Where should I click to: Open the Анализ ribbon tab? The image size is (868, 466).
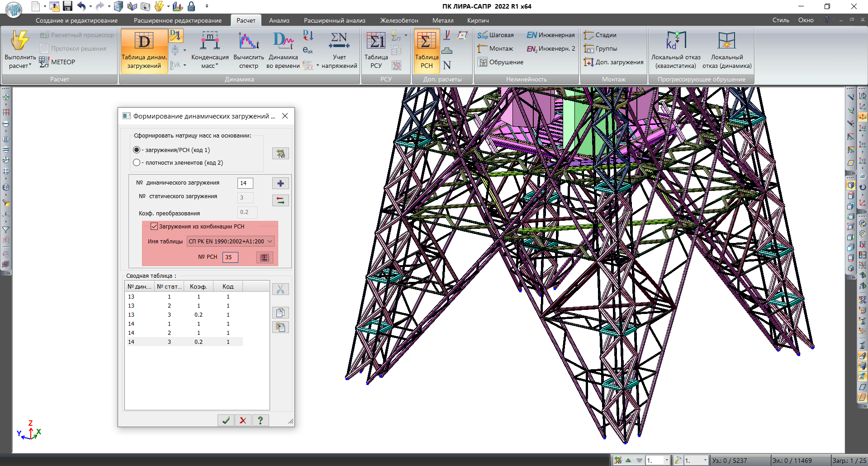tap(279, 20)
